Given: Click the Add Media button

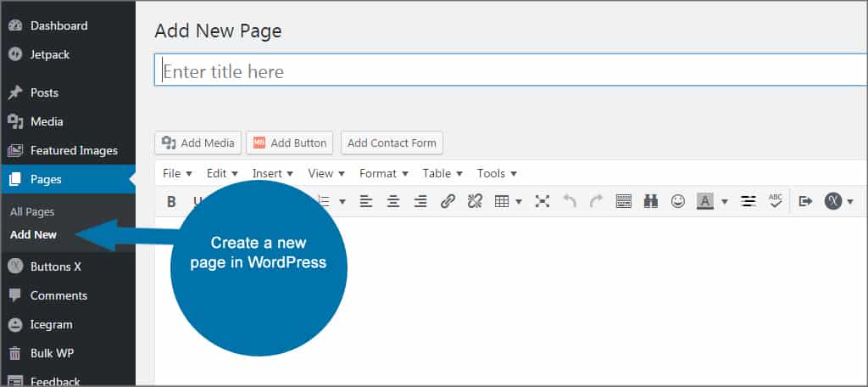Looking at the screenshot, I should 198,143.
